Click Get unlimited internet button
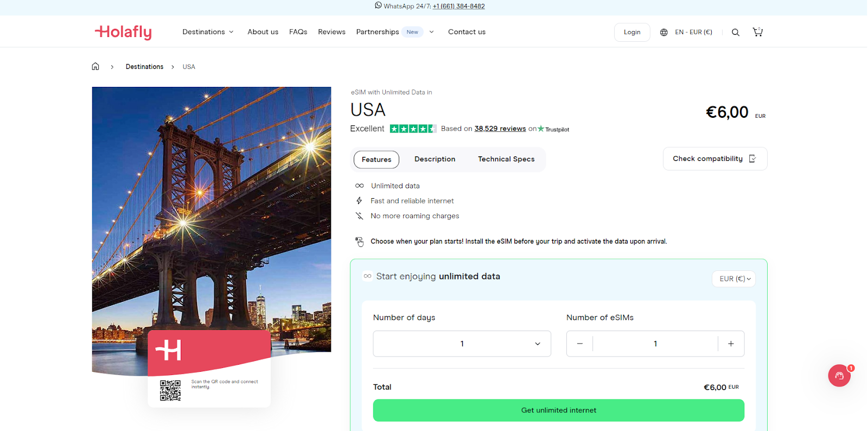This screenshot has height=431, width=868. [559, 410]
